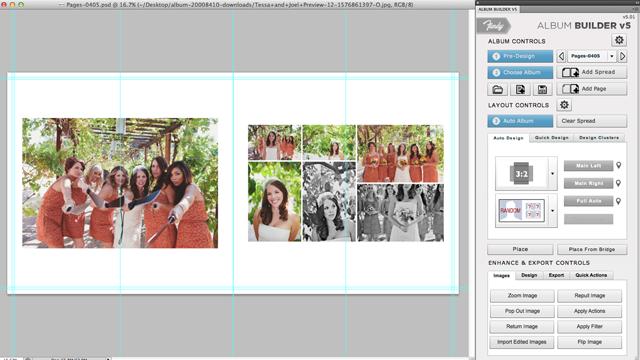Open Layout Controls settings gear
The width and height of the screenshot is (640, 360).
(564, 105)
